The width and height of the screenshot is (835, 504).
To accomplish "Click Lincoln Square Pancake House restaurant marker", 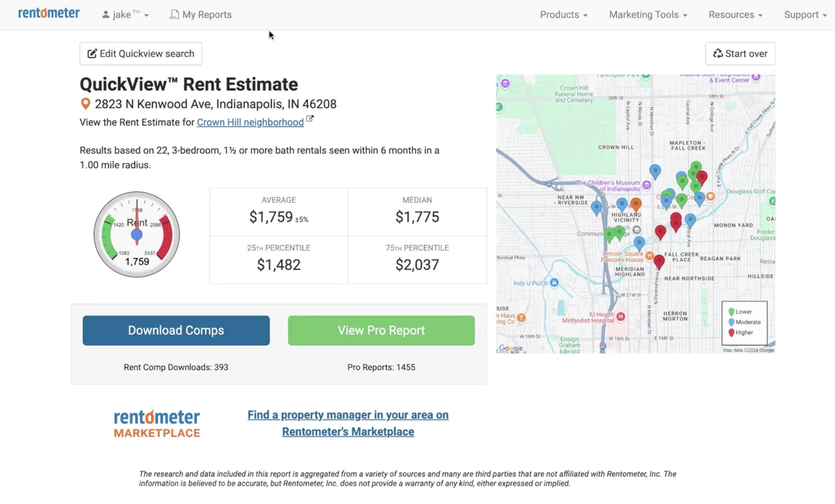I will 649,256.
